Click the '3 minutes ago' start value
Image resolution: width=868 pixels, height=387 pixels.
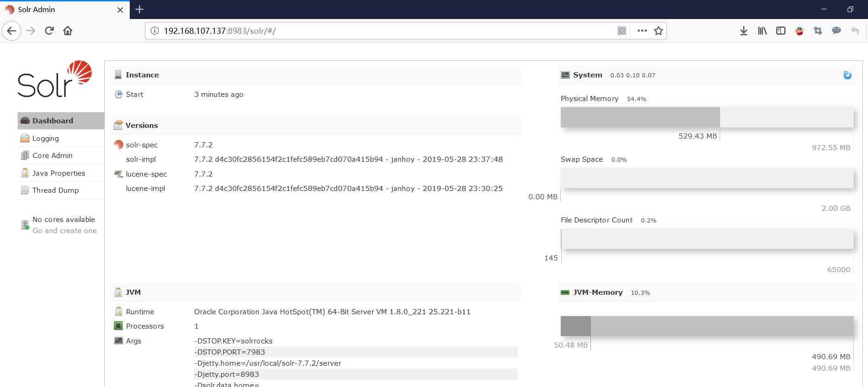pos(219,95)
